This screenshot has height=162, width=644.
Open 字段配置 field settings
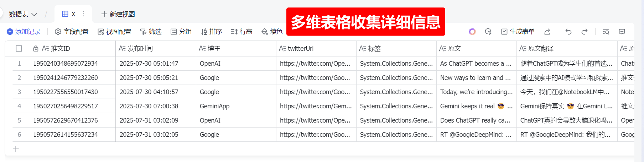pos(72,32)
